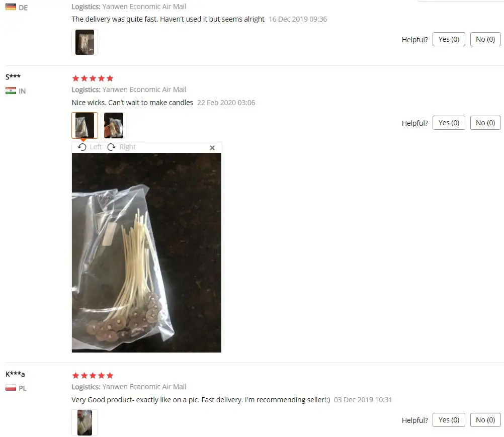Mark the DE review not helpful with No
The image size is (504, 437).
click(485, 39)
